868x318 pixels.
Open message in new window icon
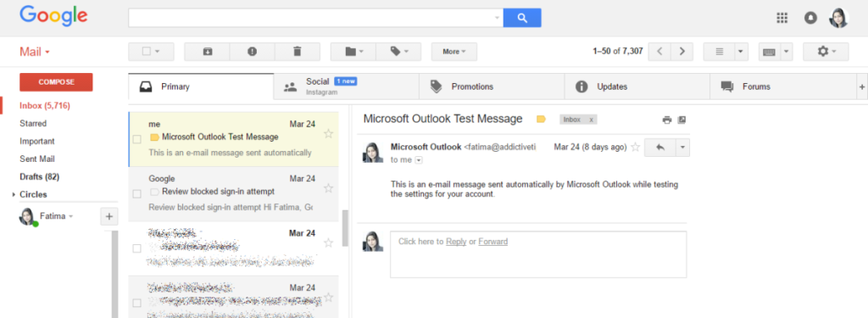click(682, 120)
